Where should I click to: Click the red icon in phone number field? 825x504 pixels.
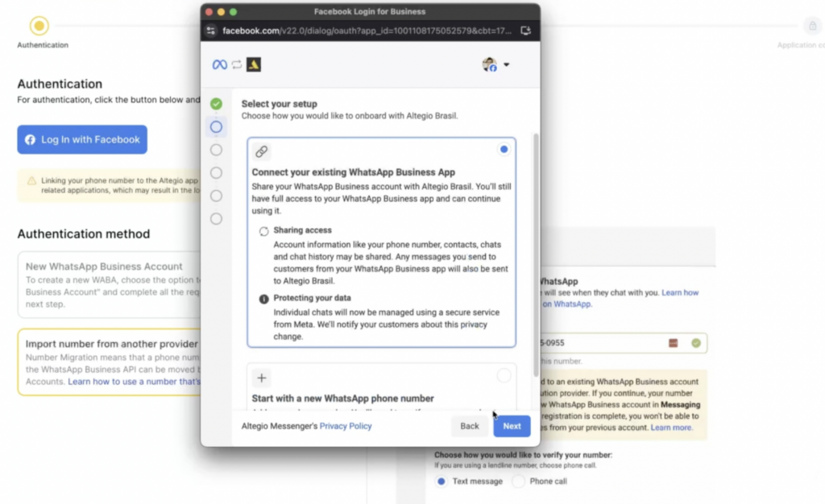tap(673, 343)
